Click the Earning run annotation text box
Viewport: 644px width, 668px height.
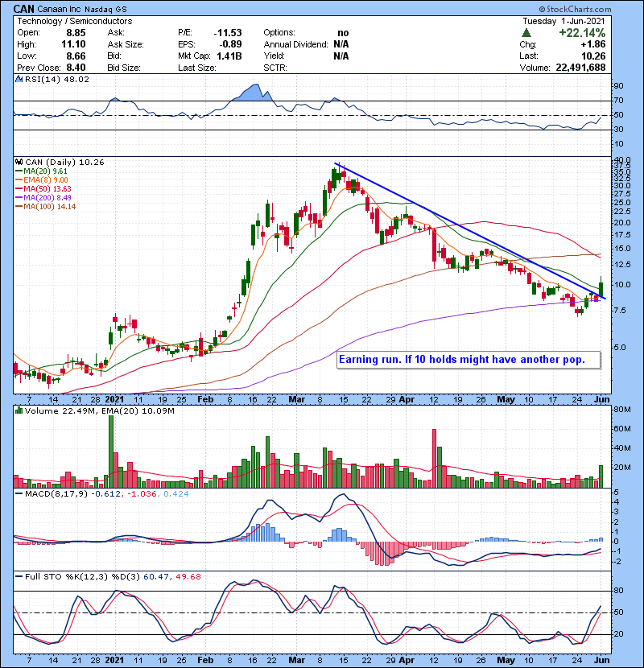pyautogui.click(x=469, y=360)
